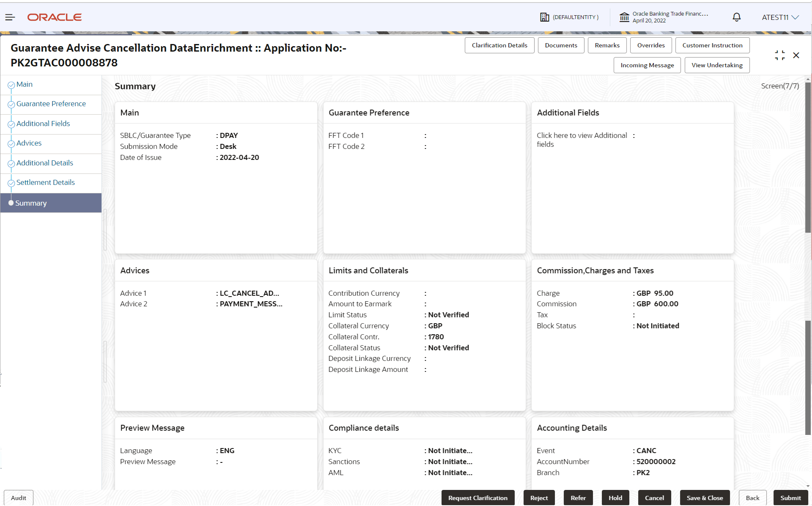This screenshot has height=506, width=812.
Task: Click the Main step checkmark icon
Action: (11, 85)
